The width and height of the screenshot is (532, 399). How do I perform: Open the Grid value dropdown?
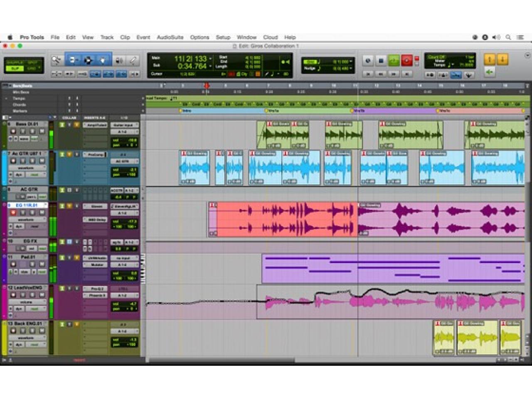click(351, 62)
